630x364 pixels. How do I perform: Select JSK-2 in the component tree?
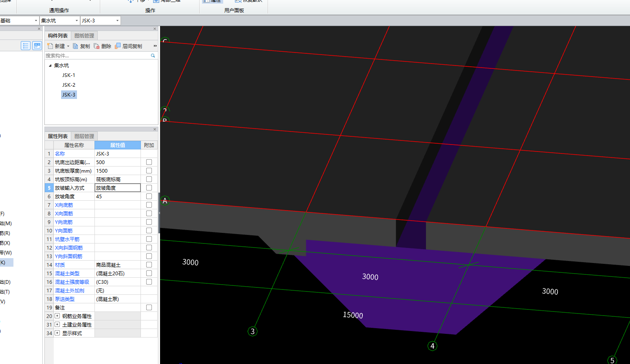pyautogui.click(x=68, y=85)
